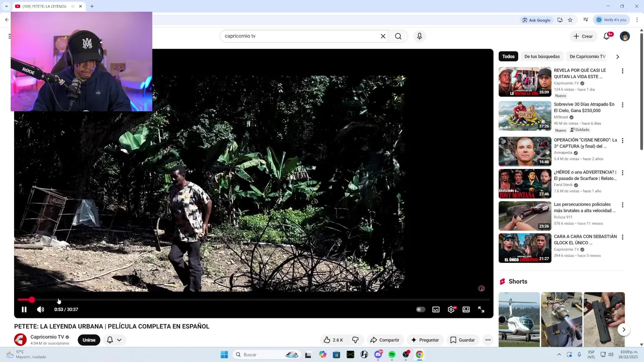Turn on subtitles with the captions icon
This screenshot has height=362, width=644.
(x=436, y=310)
